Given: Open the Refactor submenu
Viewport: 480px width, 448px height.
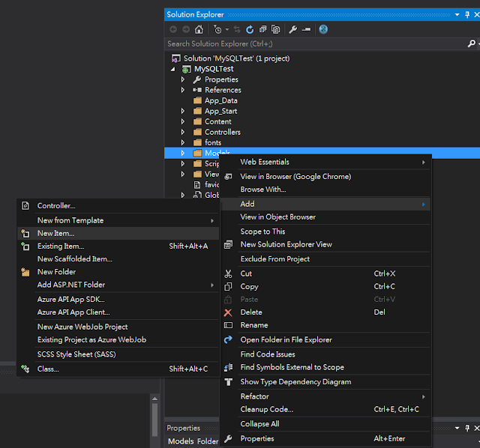Looking at the screenshot, I should [x=325, y=396].
